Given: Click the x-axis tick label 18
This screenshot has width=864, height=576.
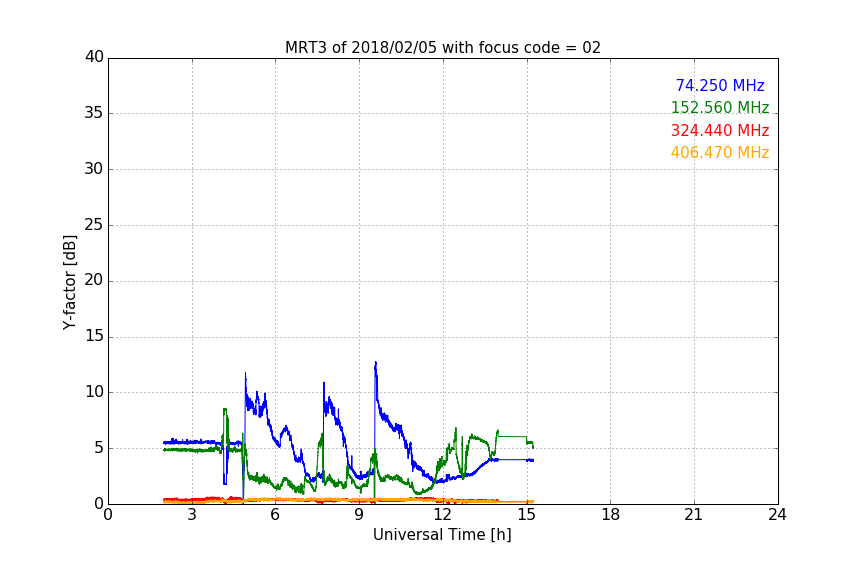Looking at the screenshot, I should [611, 515].
